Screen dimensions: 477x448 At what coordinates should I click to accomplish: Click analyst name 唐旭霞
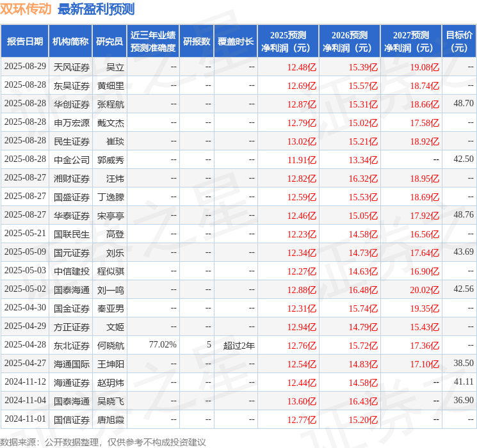[110, 420]
